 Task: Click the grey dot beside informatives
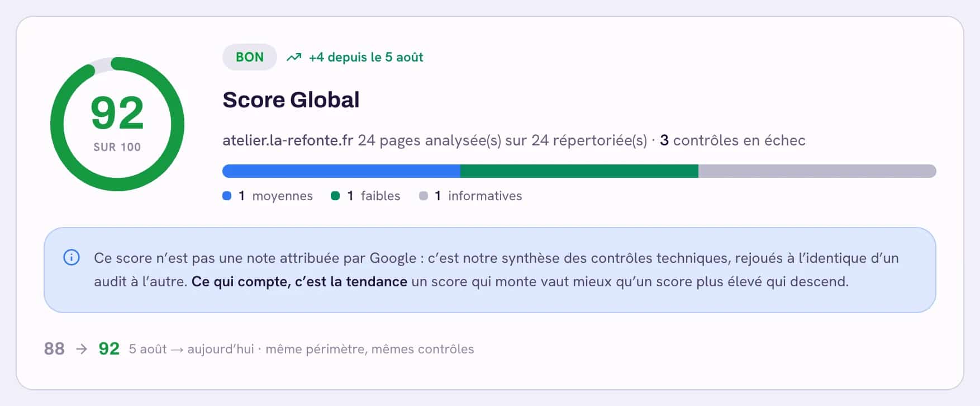point(424,196)
